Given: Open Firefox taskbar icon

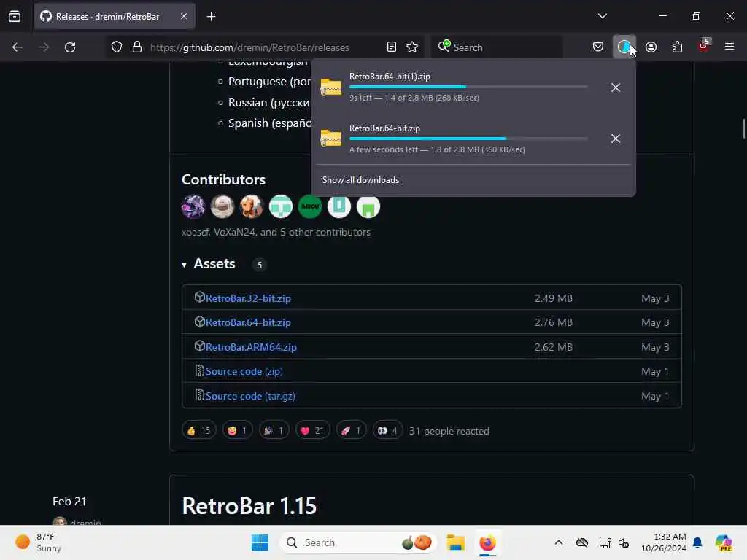Looking at the screenshot, I should tap(487, 542).
